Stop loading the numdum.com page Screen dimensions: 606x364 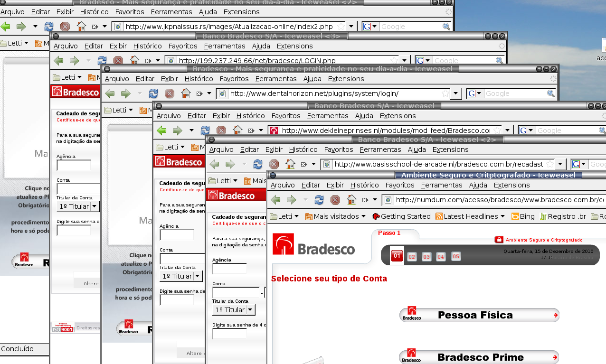click(335, 199)
